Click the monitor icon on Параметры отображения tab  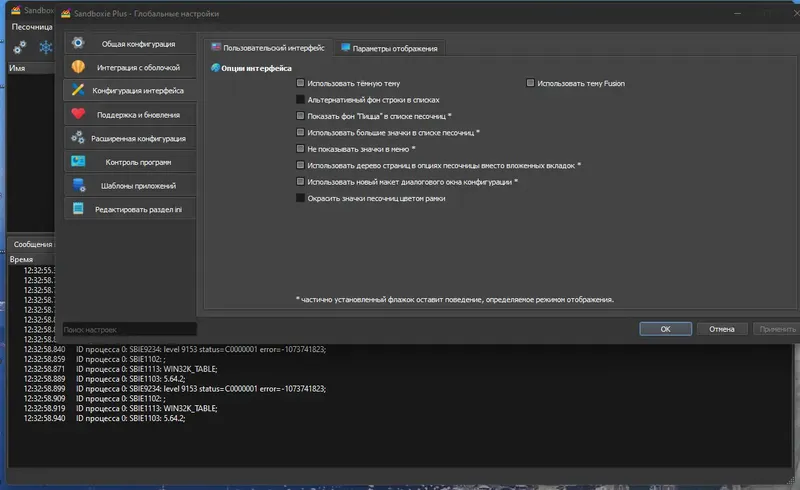345,47
